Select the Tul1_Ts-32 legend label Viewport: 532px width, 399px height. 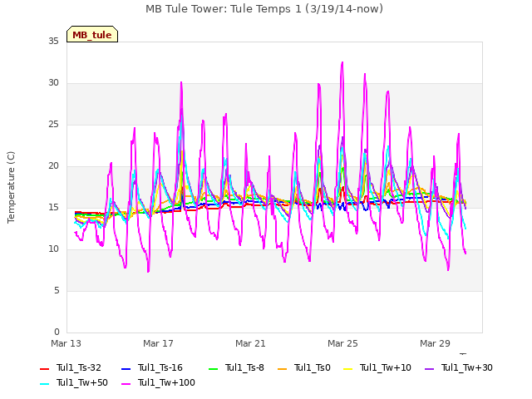click(x=79, y=367)
